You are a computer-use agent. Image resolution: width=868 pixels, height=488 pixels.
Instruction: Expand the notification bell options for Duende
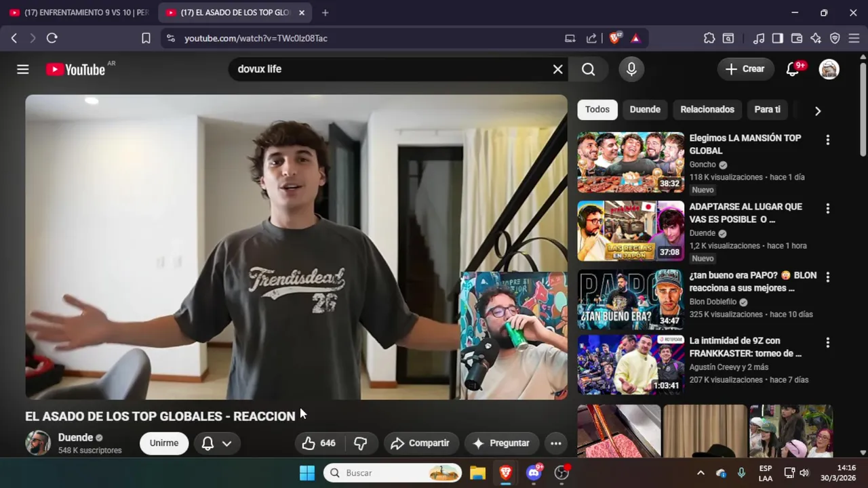(x=217, y=443)
